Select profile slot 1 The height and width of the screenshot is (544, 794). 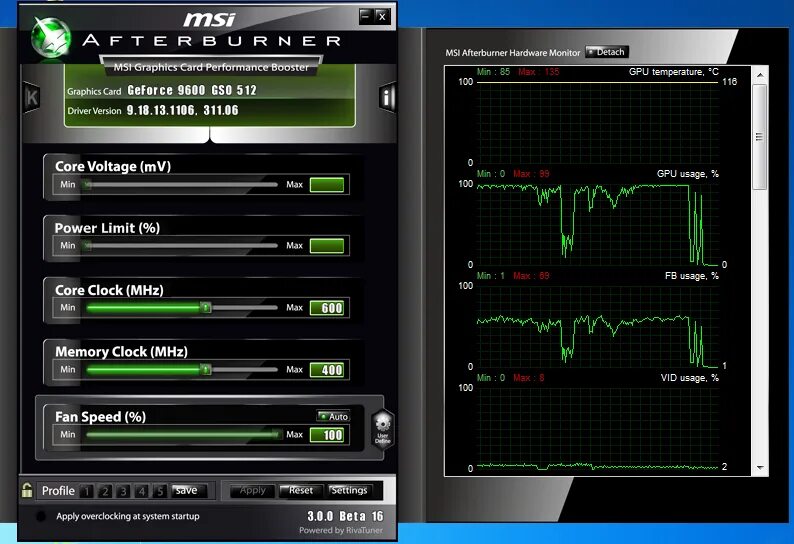coord(87,491)
